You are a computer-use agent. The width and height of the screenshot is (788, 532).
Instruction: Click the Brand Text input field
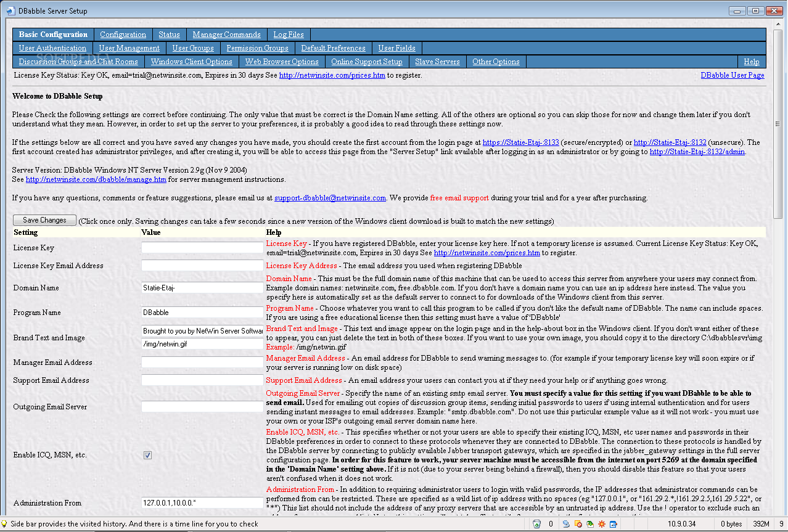pos(202,331)
